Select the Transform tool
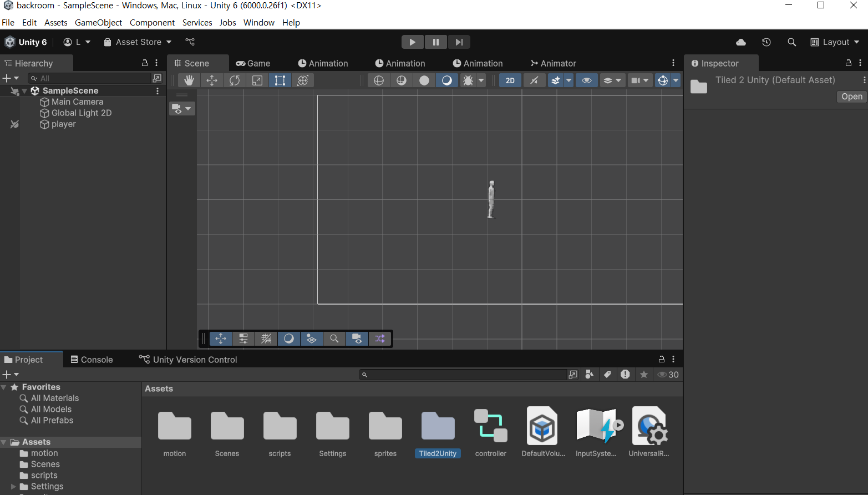Screen dimensions: 868x495 303,80
